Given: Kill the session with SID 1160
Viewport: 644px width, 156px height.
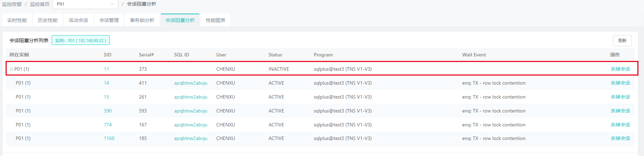Looking at the screenshot, I should pyautogui.click(x=620, y=138).
